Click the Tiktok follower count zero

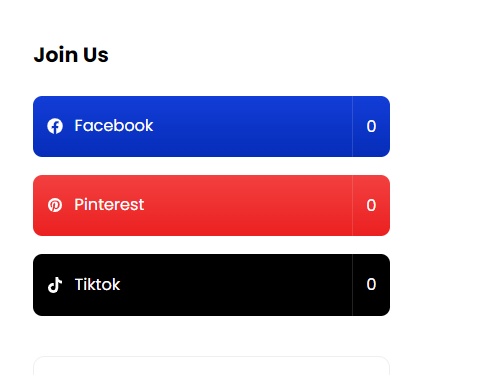371,284
